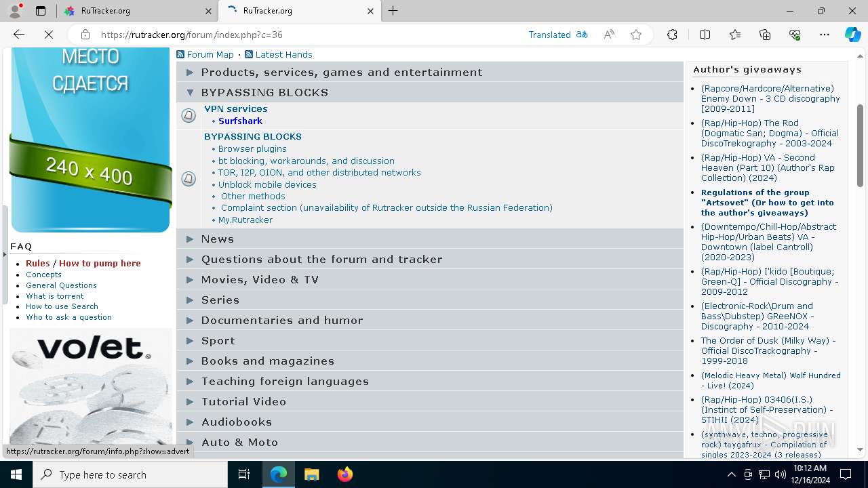Open Unblock mobile devices link
This screenshot has height=488, width=868.
(x=267, y=184)
